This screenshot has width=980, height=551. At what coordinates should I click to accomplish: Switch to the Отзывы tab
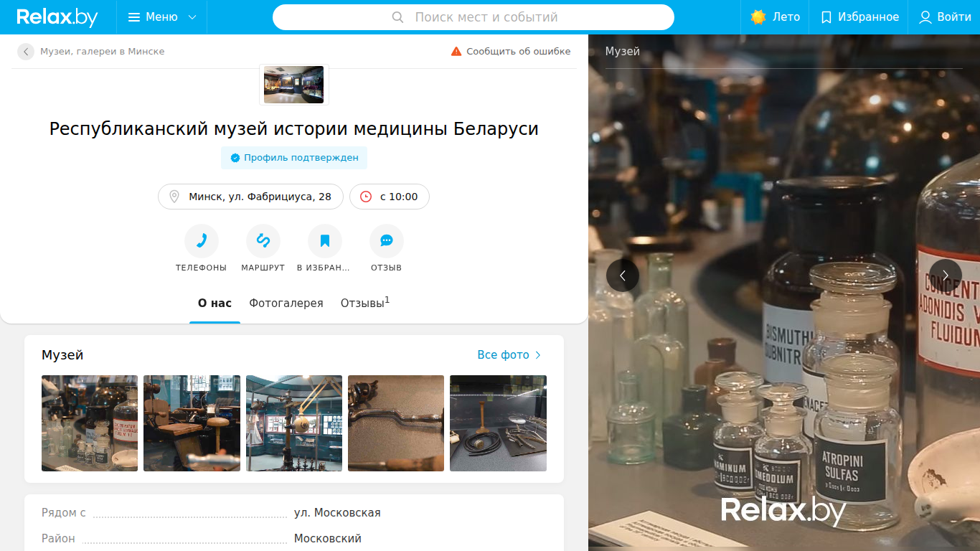pyautogui.click(x=365, y=303)
